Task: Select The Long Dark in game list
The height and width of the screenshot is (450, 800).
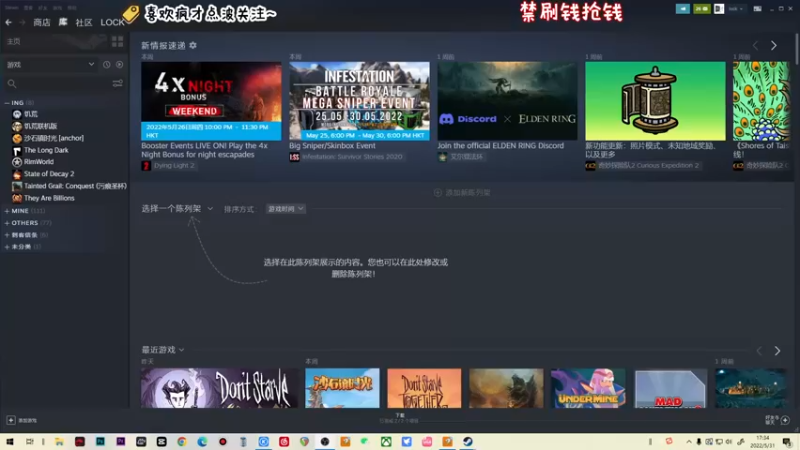Action: pos(46,150)
